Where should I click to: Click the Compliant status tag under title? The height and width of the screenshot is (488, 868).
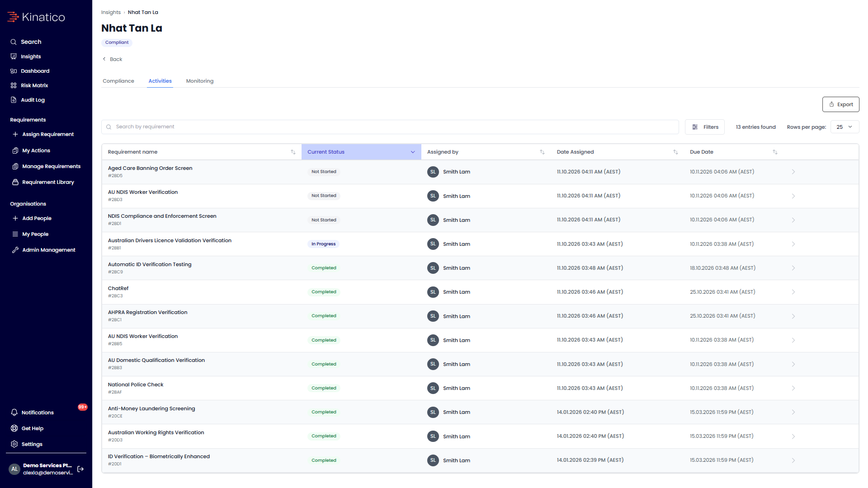[117, 42]
